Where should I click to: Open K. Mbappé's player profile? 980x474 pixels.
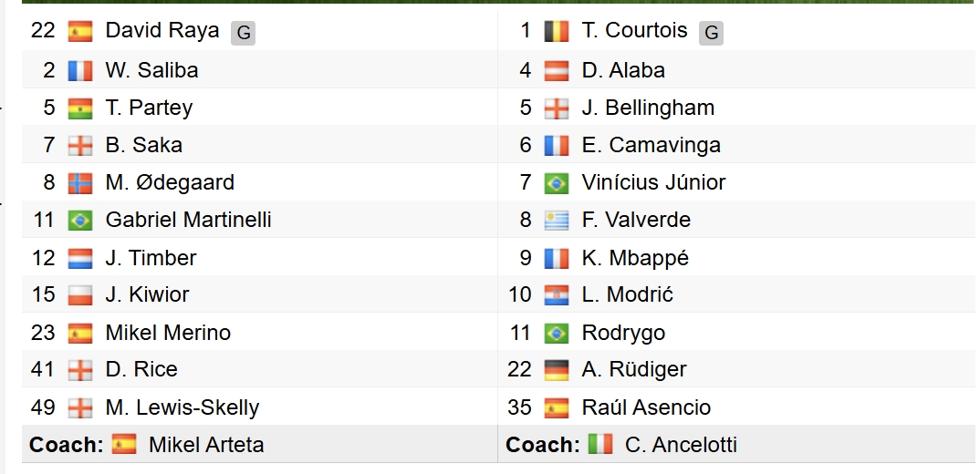[x=635, y=258]
